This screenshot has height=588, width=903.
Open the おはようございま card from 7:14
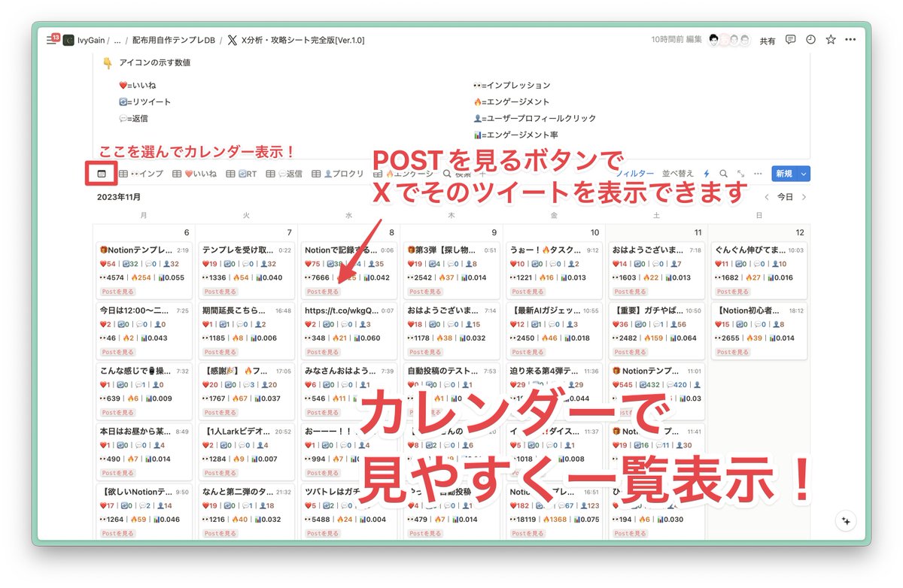click(451, 330)
